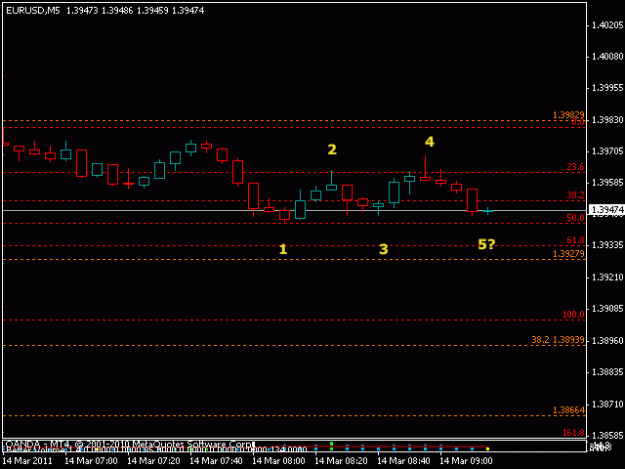This screenshot has width=625, height=469.
Task: Click the orange 38.2 1.38939 level label
Action: tap(558, 340)
